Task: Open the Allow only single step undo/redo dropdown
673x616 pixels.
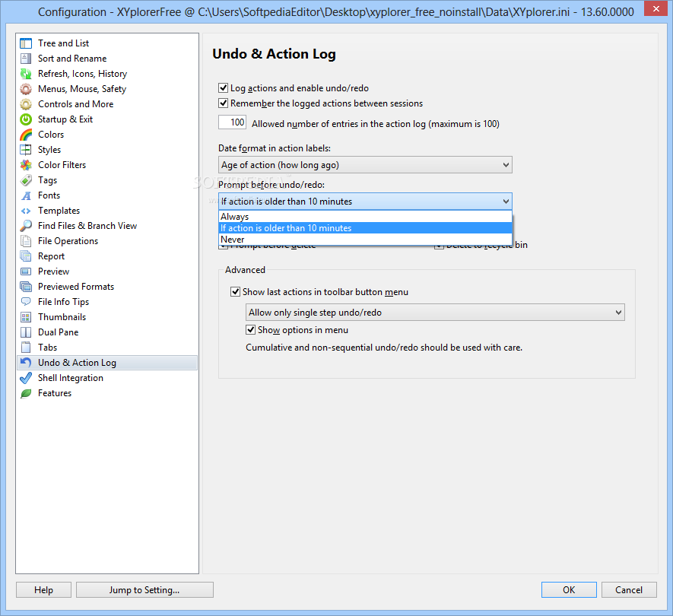Action: point(435,313)
